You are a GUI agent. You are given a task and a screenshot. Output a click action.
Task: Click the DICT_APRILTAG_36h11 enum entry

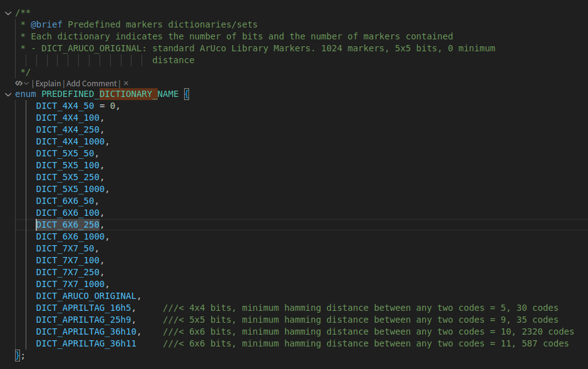86,343
